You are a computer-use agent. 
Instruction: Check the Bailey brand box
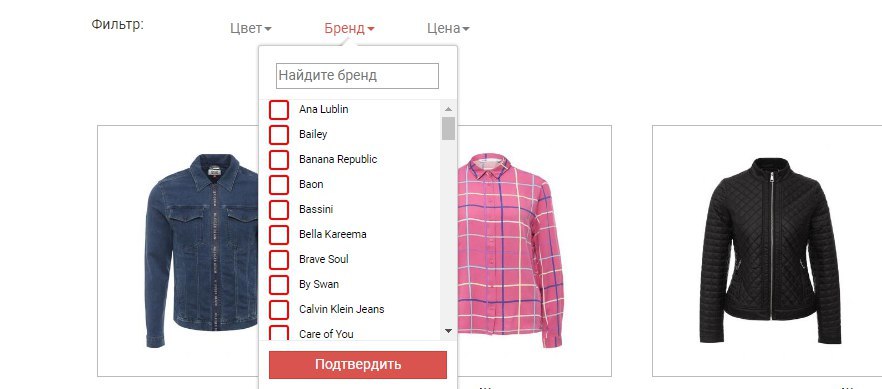tap(278, 134)
